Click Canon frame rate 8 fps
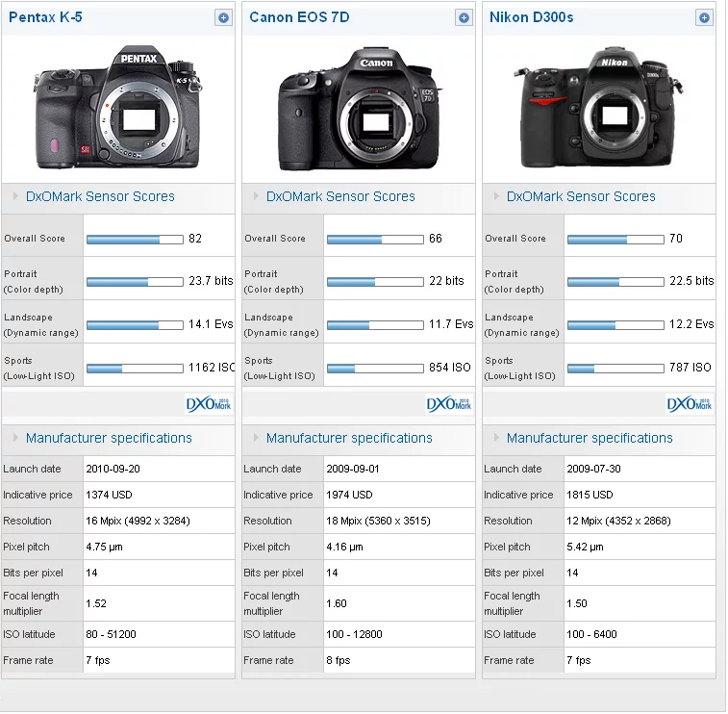Screen dimensions: 728x714 coord(339,660)
